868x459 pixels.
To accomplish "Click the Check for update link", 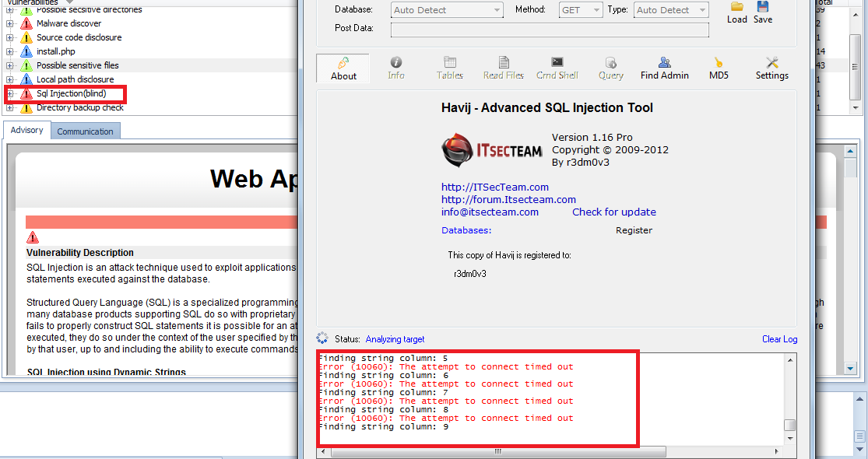I will (x=614, y=212).
